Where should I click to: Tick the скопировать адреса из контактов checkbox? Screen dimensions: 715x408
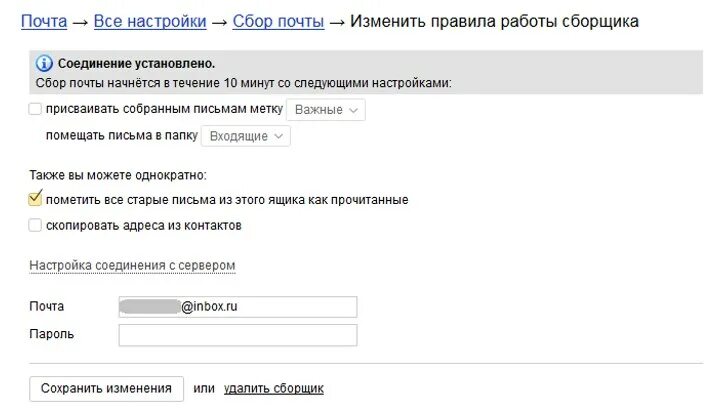coord(36,225)
